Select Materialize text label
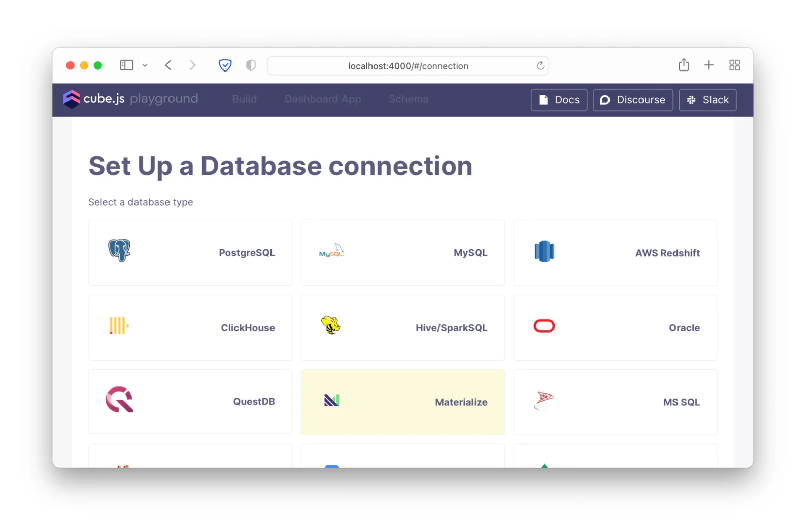This screenshot has width=812, height=530. tap(461, 402)
